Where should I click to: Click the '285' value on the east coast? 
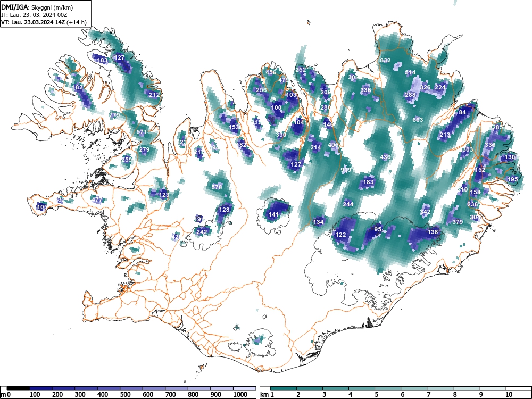coord(497,127)
